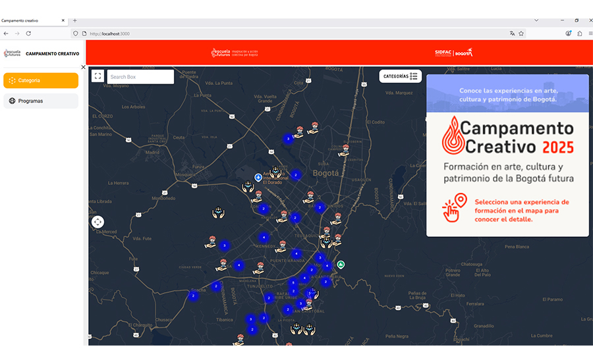The image size is (593, 364).
Task: Click the Campamento Creativo 2025 info card
Action: pyautogui.click(x=507, y=155)
